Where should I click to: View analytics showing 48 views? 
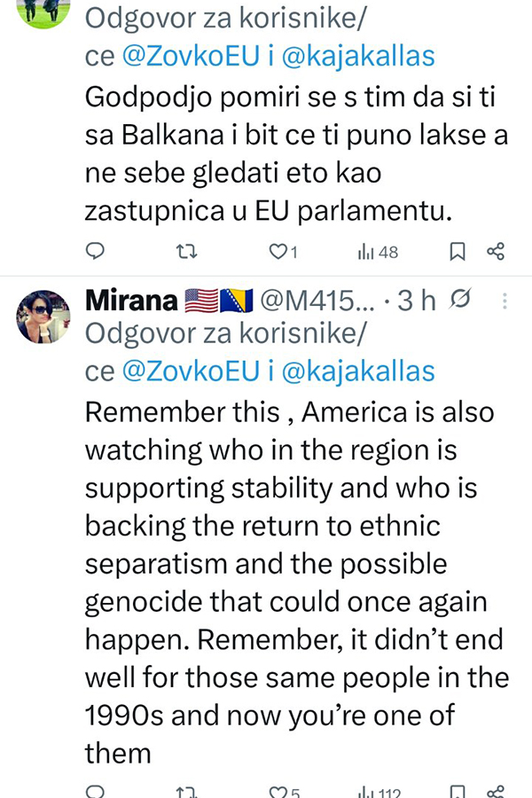point(377,252)
